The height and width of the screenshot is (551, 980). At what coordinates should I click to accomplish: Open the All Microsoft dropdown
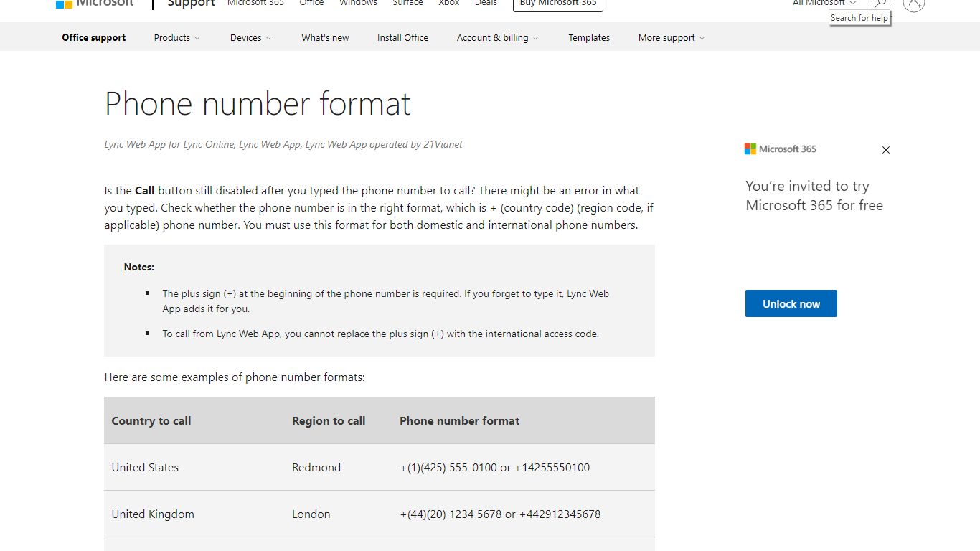pos(824,3)
